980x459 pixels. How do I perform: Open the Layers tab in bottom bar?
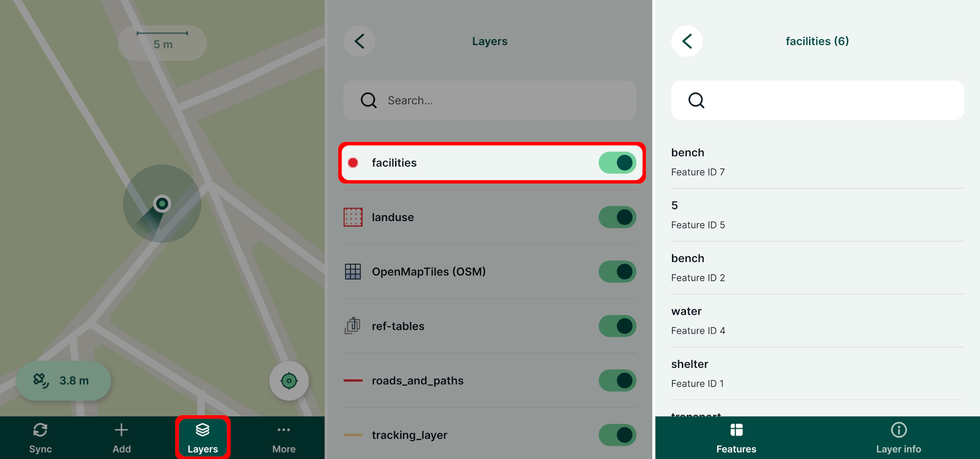click(202, 438)
